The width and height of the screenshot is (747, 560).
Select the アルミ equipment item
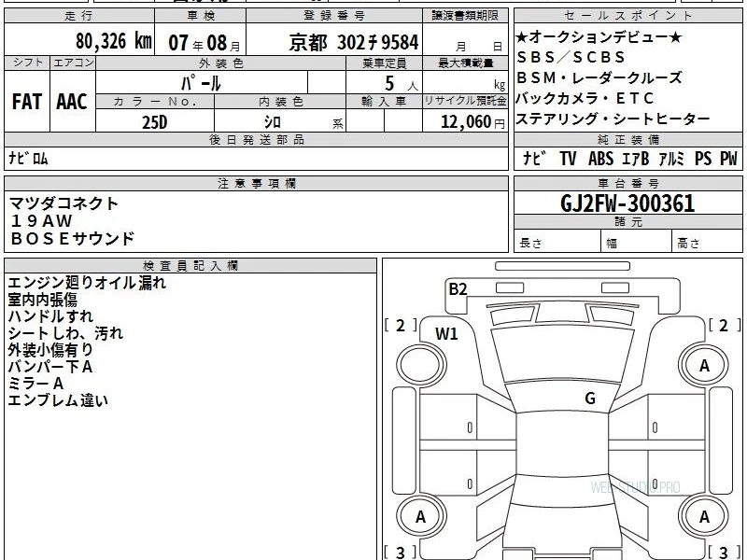pyautogui.click(x=671, y=158)
